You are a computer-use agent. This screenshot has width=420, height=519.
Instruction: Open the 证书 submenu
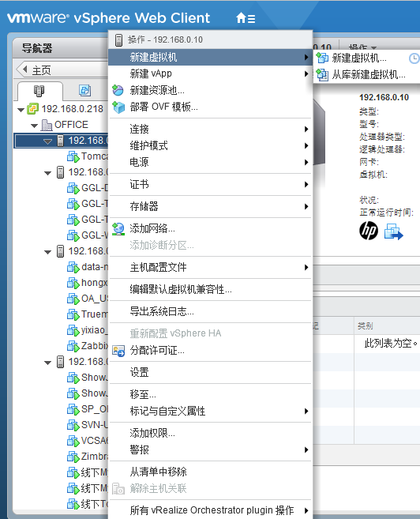pyautogui.click(x=210, y=184)
